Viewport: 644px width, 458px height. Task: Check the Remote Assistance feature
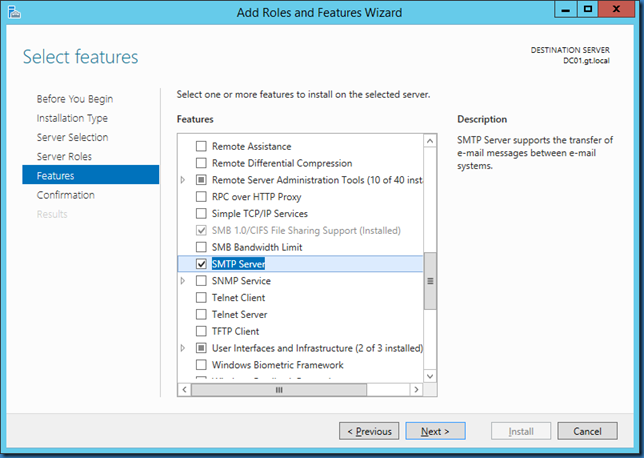tap(201, 146)
